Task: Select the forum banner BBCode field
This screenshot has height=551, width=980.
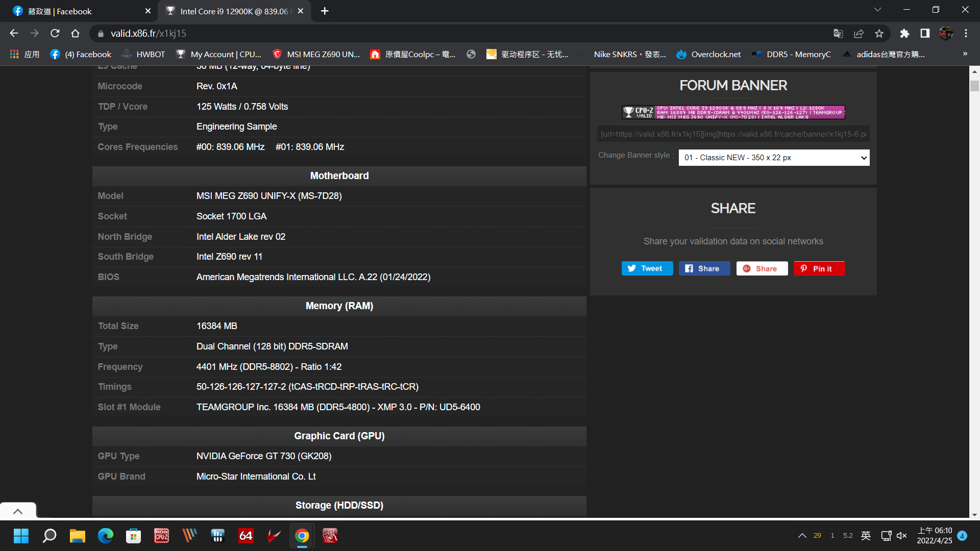Action: tap(733, 134)
